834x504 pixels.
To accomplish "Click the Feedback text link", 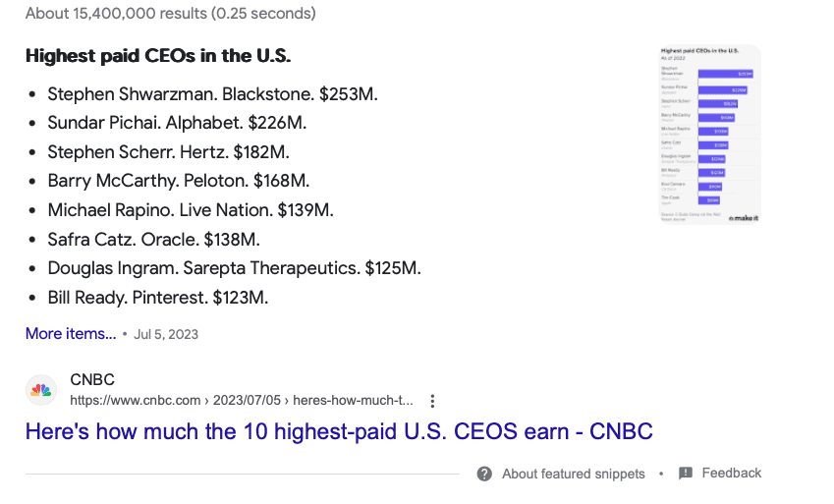I will tap(731, 474).
